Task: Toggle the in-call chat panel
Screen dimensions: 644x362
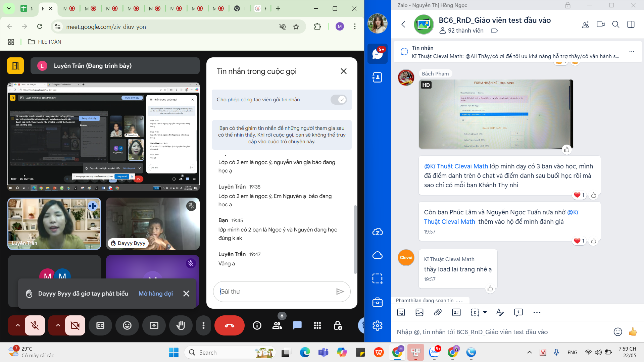Action: tap(297, 325)
